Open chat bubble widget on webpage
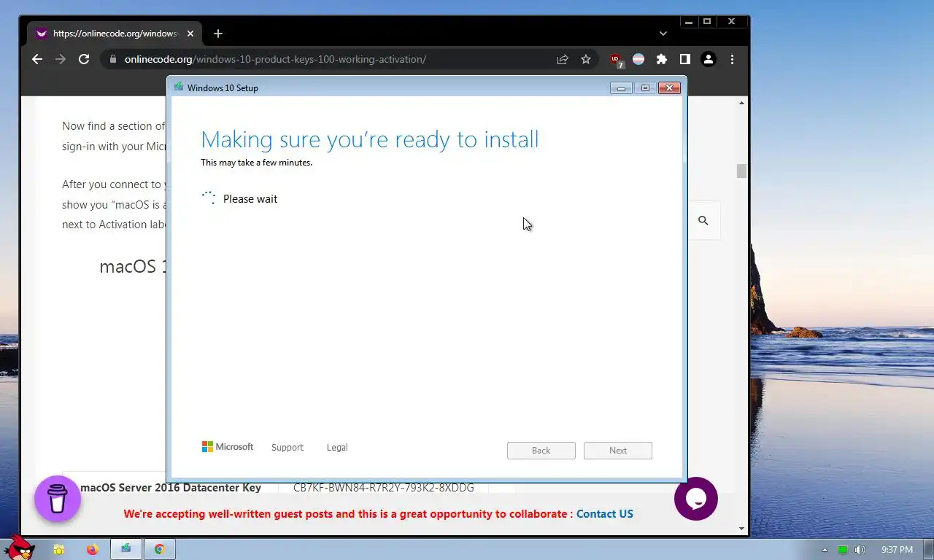 click(x=696, y=499)
